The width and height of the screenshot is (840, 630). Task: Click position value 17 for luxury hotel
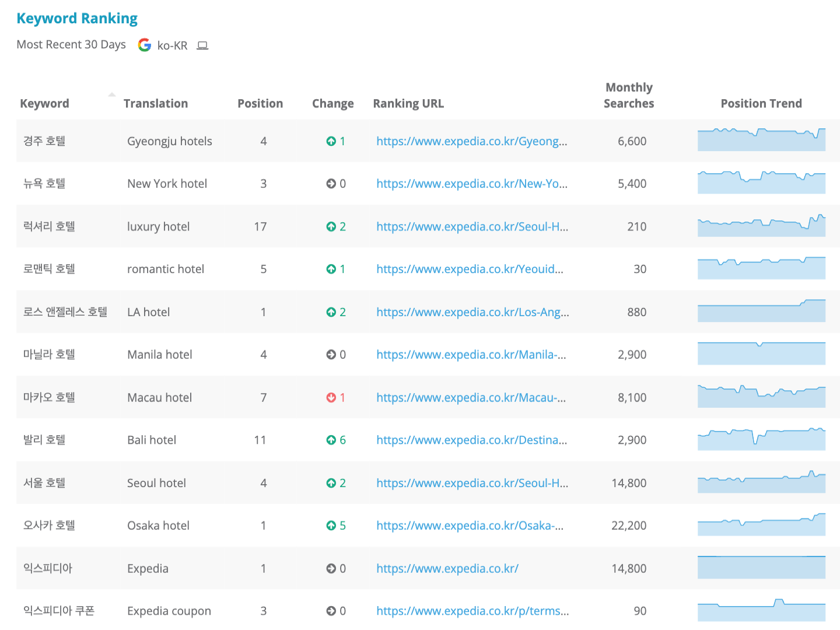(x=260, y=226)
